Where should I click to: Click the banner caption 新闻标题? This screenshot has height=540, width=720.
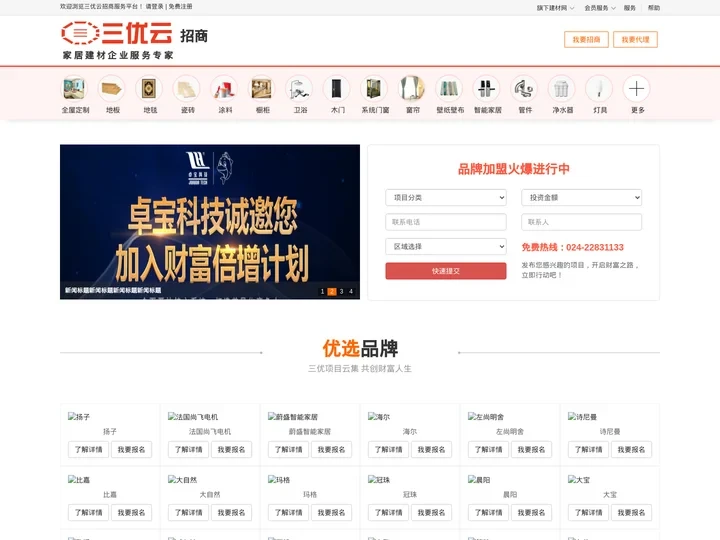113,290
